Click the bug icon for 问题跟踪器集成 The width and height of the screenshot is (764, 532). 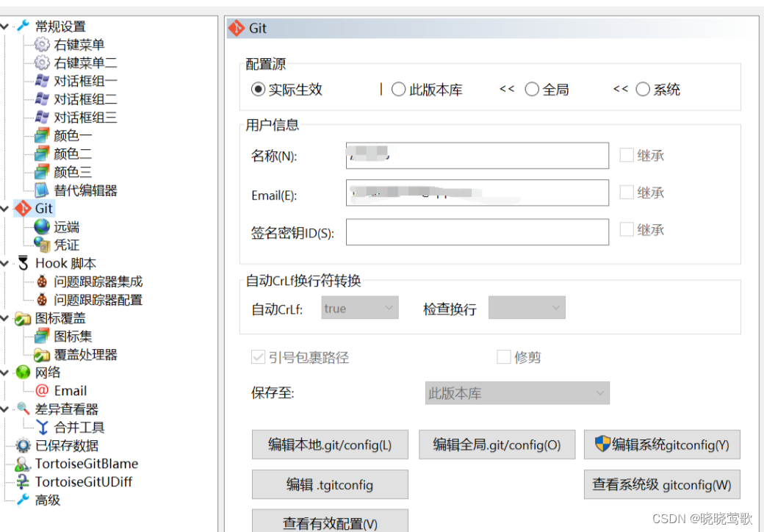point(42,281)
